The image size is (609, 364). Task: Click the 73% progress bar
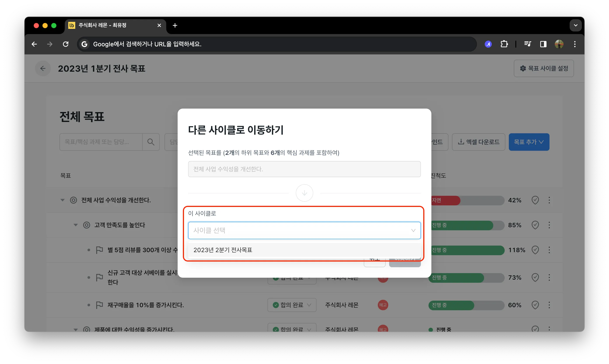(x=467, y=277)
